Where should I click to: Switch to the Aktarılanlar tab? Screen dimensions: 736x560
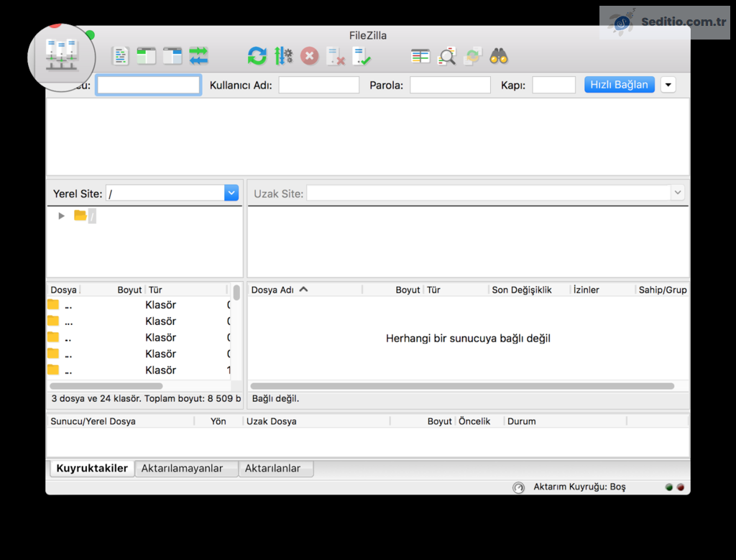(x=275, y=469)
